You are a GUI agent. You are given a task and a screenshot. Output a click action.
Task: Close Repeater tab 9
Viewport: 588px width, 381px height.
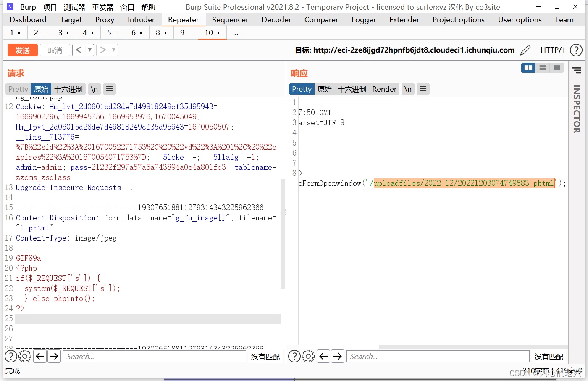point(190,33)
